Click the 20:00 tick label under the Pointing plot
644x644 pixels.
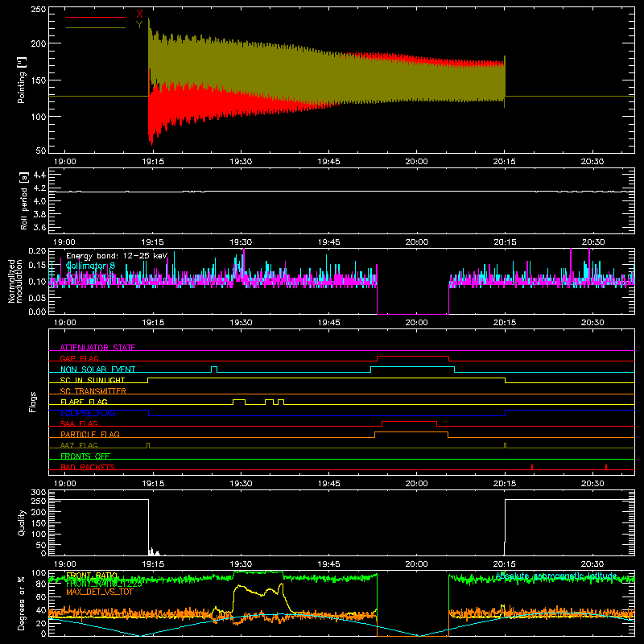coord(416,162)
